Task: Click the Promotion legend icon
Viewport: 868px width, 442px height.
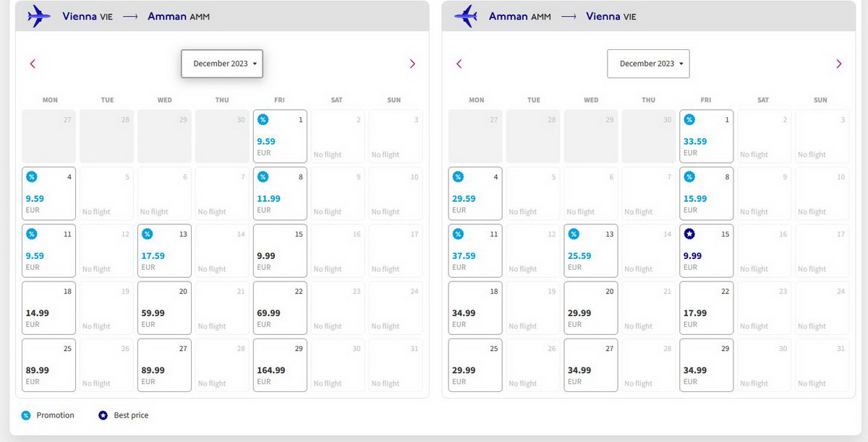Action: tap(26, 415)
